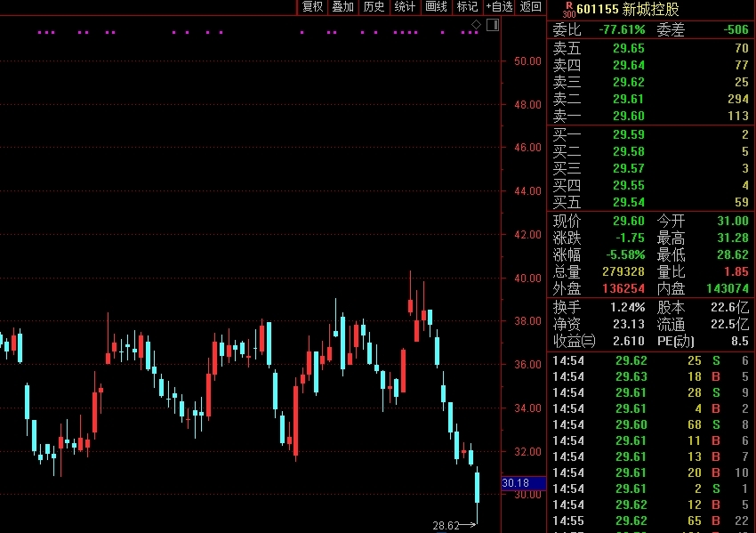Click the R300 badge beside stock code

tap(569, 10)
